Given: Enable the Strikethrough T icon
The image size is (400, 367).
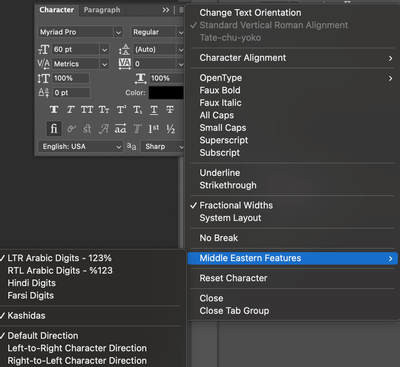Looking at the screenshot, I should coord(170,110).
